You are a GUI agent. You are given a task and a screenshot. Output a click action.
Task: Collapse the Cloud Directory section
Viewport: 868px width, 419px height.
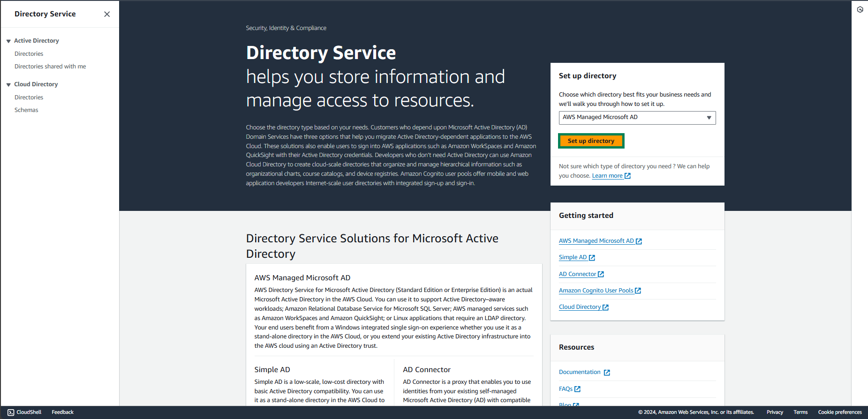tap(8, 85)
